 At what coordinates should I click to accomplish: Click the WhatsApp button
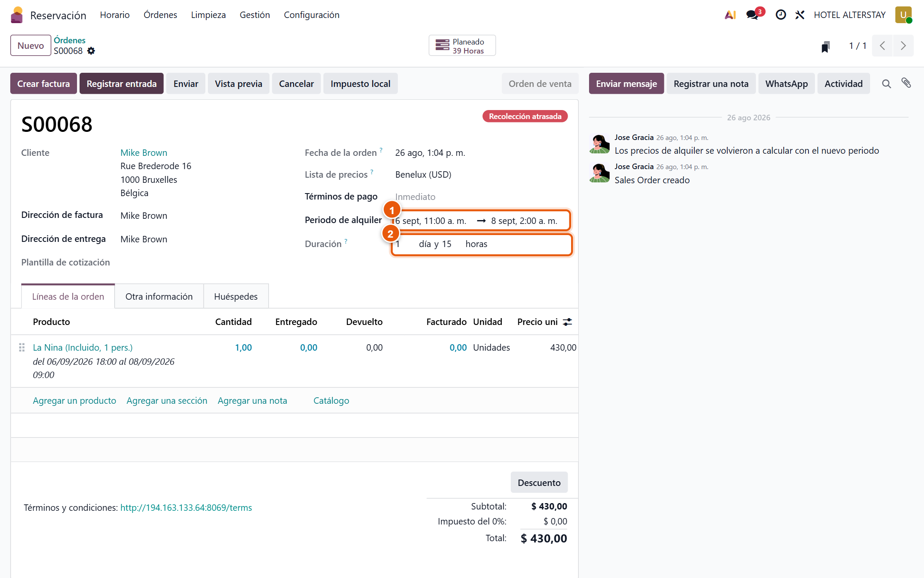787,83
